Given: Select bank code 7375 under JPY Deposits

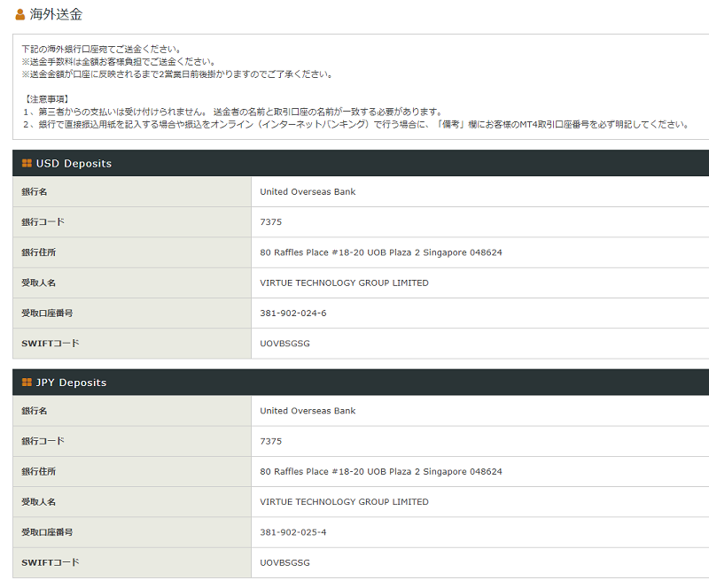Looking at the screenshot, I should click(271, 441).
